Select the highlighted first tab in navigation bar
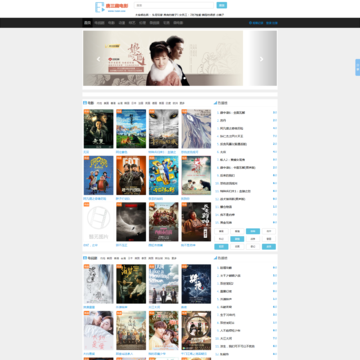360x360 pixels. click(x=87, y=23)
